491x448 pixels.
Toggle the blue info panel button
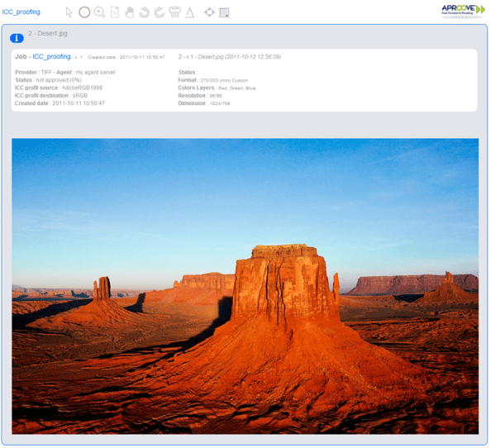17,38
